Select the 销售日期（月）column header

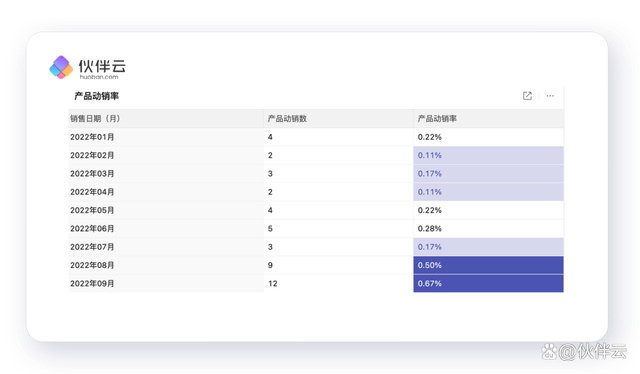[166, 118]
